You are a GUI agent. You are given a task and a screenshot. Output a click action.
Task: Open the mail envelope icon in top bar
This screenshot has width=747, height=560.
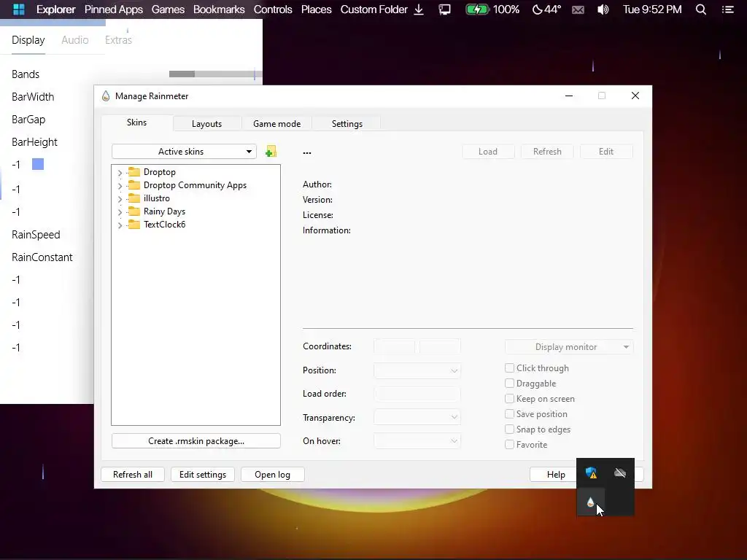click(578, 9)
